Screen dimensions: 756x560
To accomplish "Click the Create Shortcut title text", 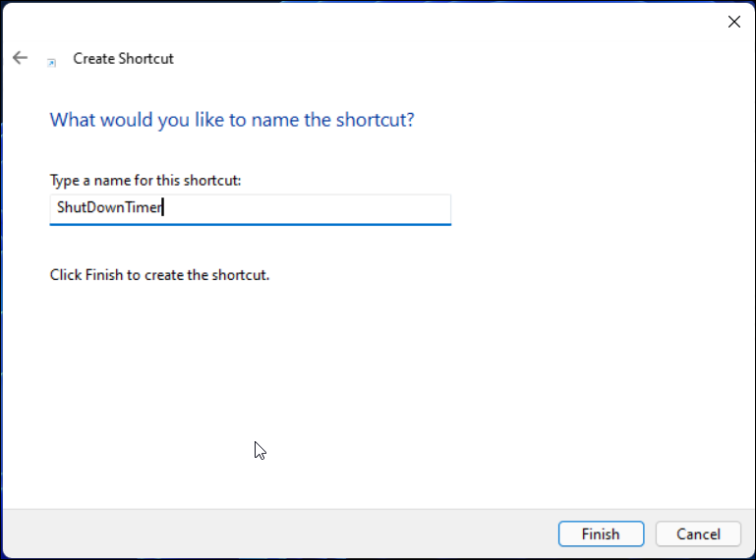I will point(123,59).
